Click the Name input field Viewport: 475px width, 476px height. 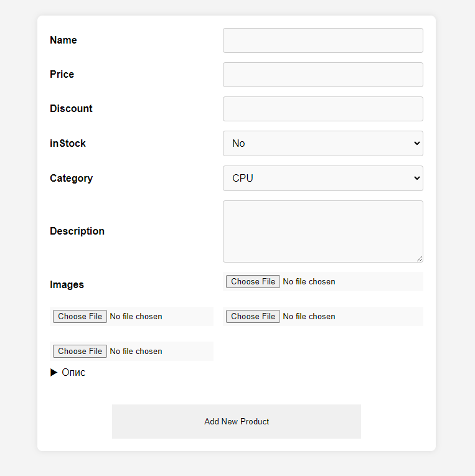coord(322,40)
